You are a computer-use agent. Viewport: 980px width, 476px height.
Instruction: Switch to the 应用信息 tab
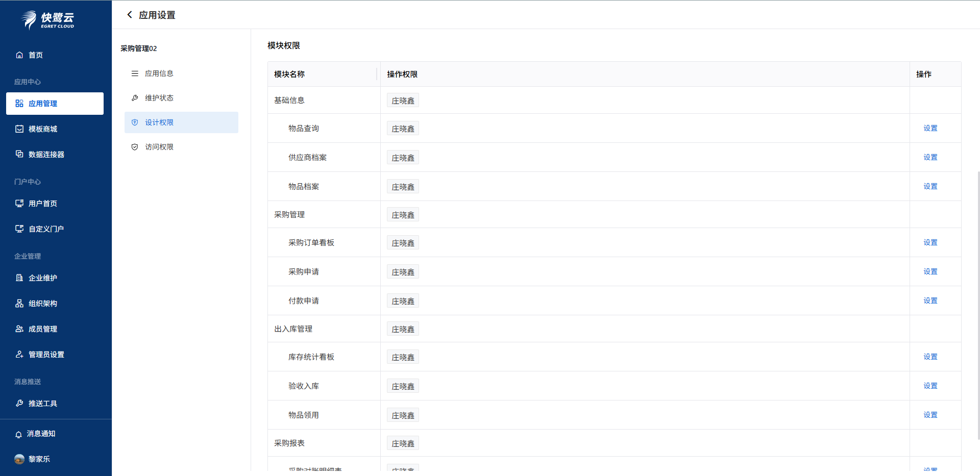pyautogui.click(x=159, y=73)
